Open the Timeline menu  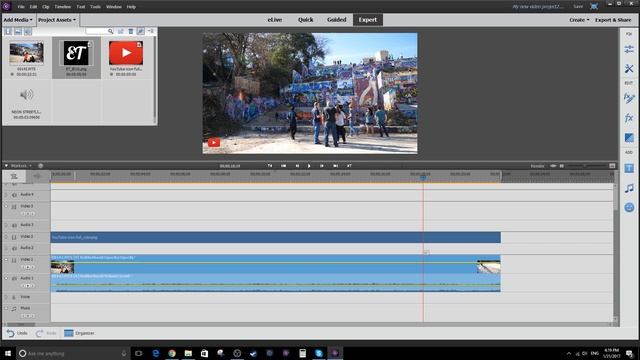62,7
